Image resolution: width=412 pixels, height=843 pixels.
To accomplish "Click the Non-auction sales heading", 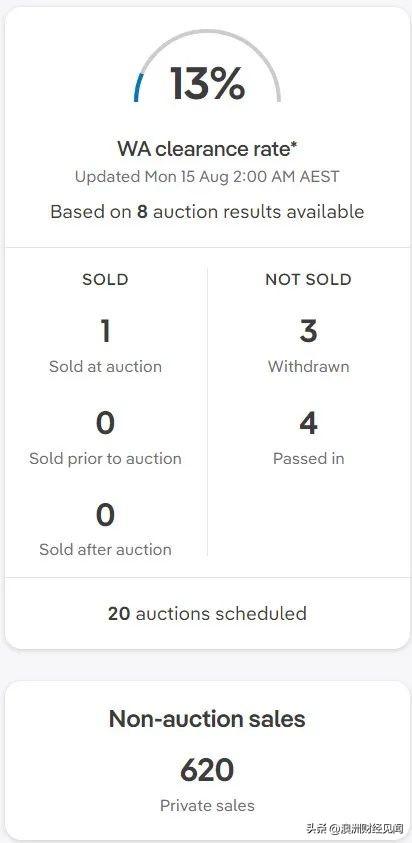I will [207, 719].
